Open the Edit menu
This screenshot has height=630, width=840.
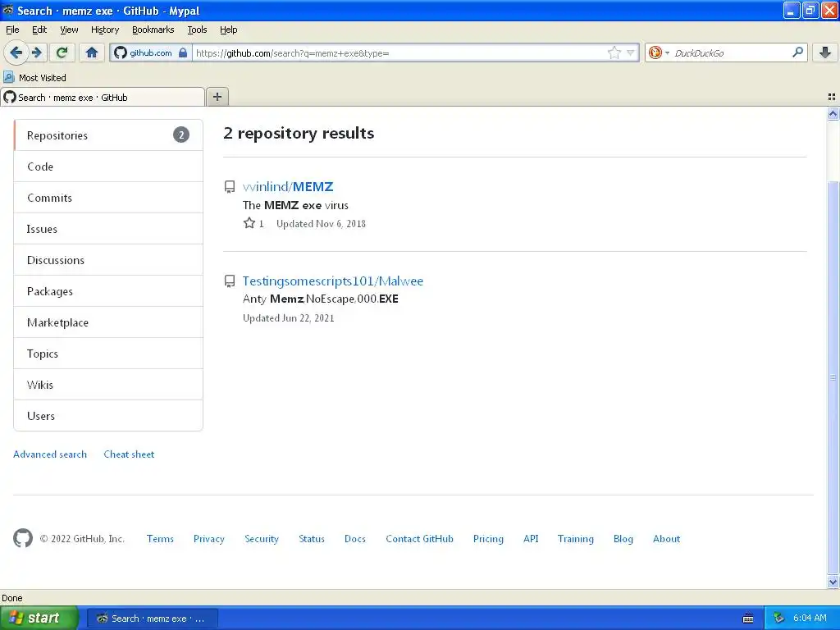coord(39,30)
